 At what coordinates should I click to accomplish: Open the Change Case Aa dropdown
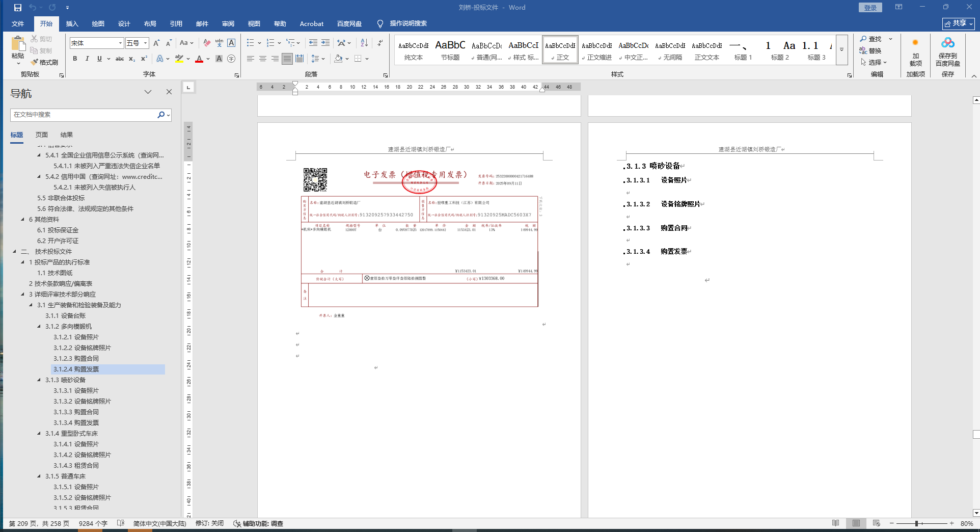[186, 43]
